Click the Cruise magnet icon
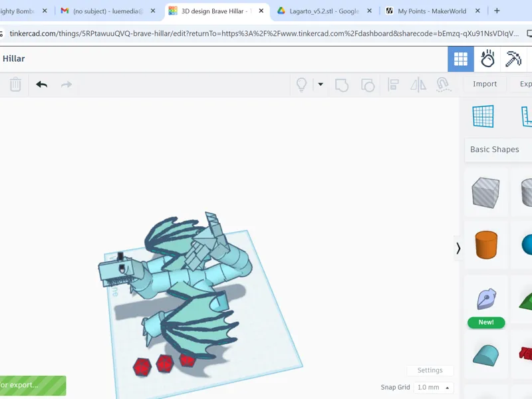The width and height of the screenshot is (532, 399). [x=443, y=84]
